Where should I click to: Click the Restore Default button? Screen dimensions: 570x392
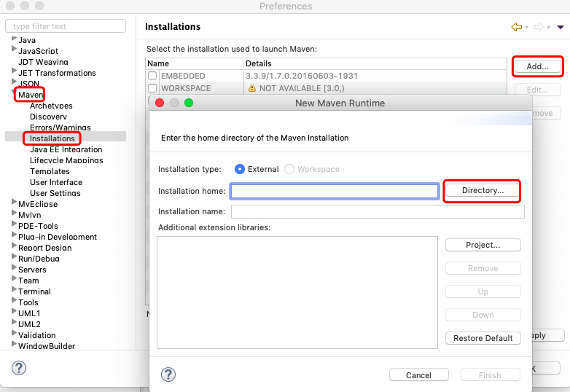483,338
